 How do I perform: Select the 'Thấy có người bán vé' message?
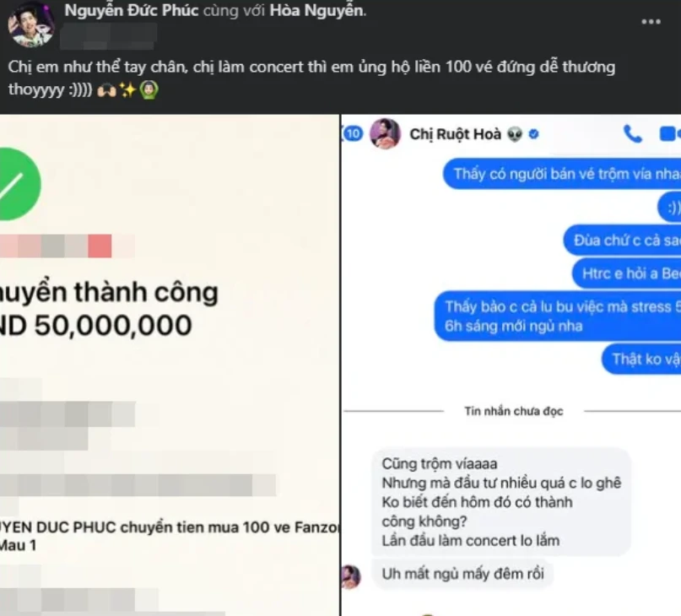pyautogui.click(x=562, y=174)
